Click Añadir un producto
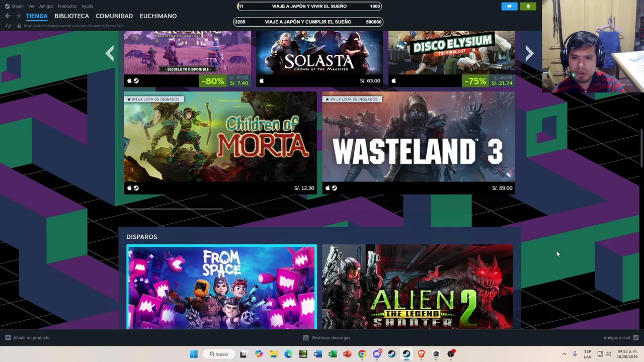 click(x=31, y=338)
